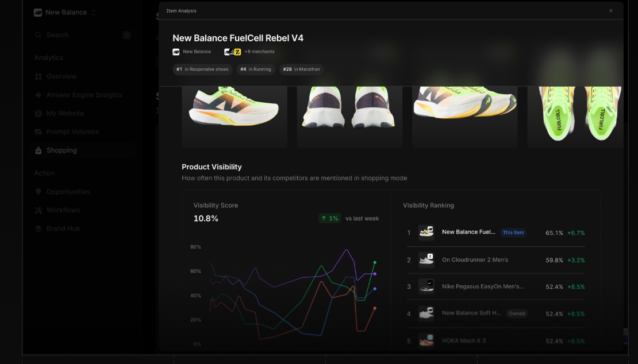This screenshot has height=364, width=638.
Task: Click the #1 in Responsive shoes badge
Action: coord(202,69)
